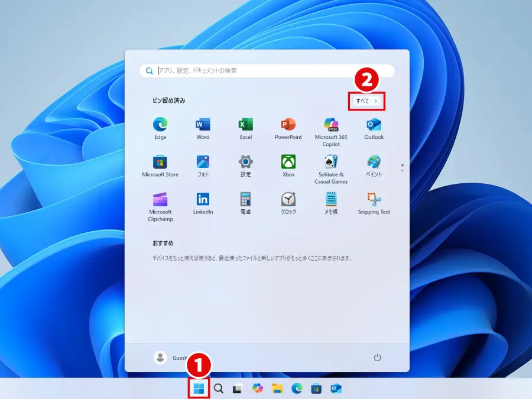Open Excel pinned app
Viewport: 532px width, 399px height.
[246, 128]
